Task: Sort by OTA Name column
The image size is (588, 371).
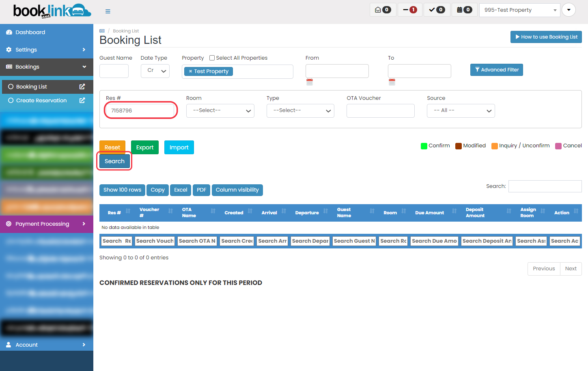Action: tap(197, 213)
